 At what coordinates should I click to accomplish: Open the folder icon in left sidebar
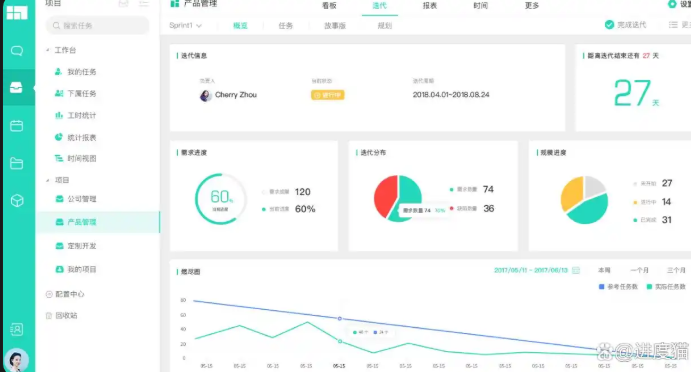[x=17, y=164]
